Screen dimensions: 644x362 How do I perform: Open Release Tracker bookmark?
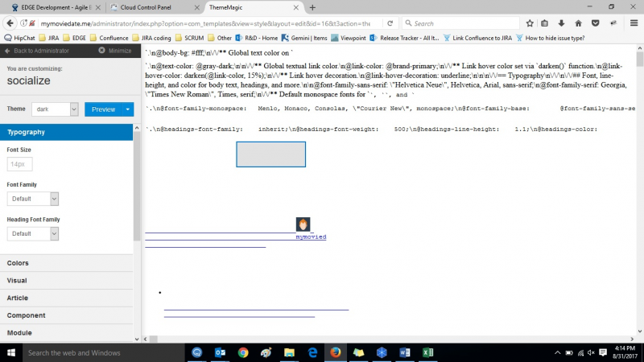[x=404, y=38]
